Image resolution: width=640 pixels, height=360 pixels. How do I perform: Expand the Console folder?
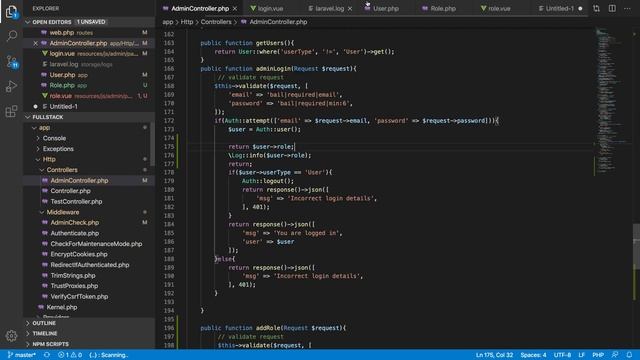tap(54, 138)
